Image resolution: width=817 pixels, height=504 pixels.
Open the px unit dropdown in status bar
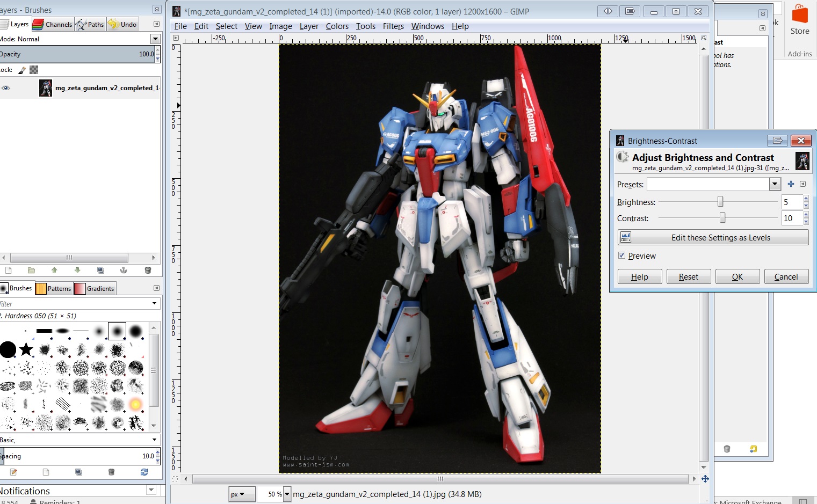[242, 494]
